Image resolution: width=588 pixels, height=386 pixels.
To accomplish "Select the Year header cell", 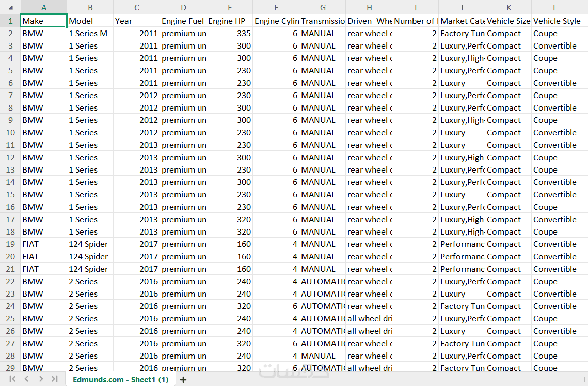I will coord(136,21).
